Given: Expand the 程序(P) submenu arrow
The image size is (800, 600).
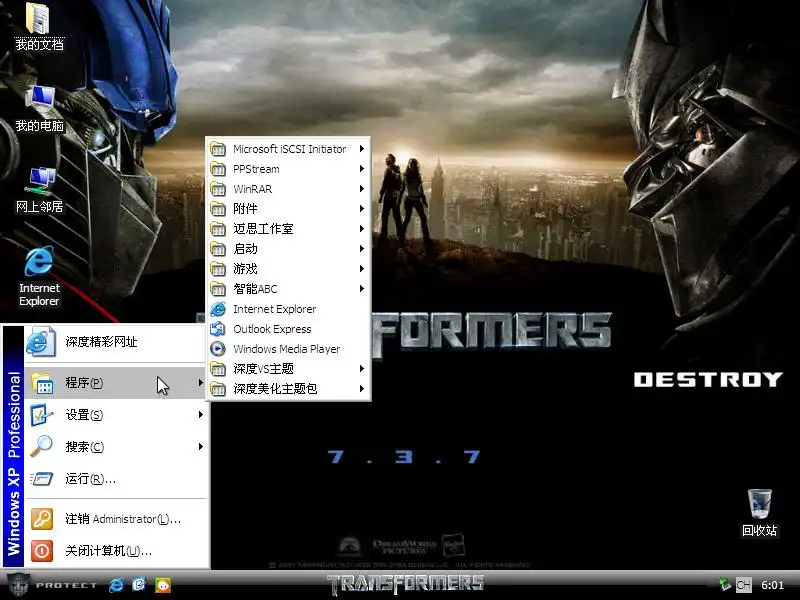Looking at the screenshot, I should 201,383.
